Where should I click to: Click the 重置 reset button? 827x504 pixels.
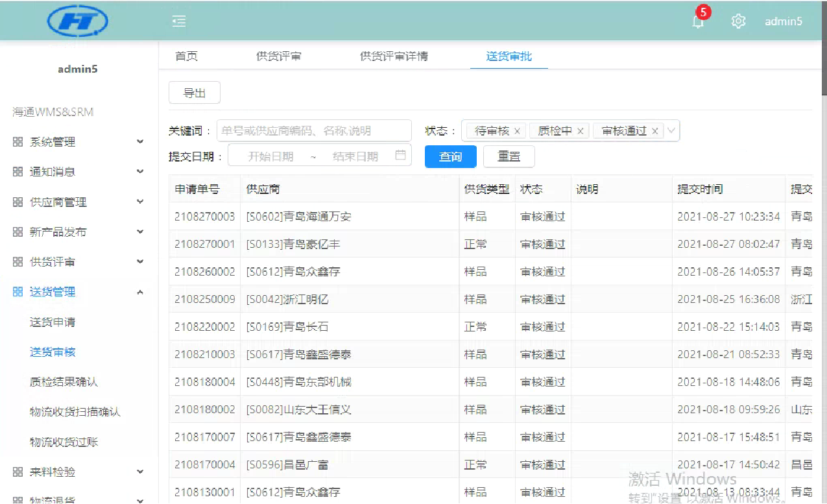point(509,157)
